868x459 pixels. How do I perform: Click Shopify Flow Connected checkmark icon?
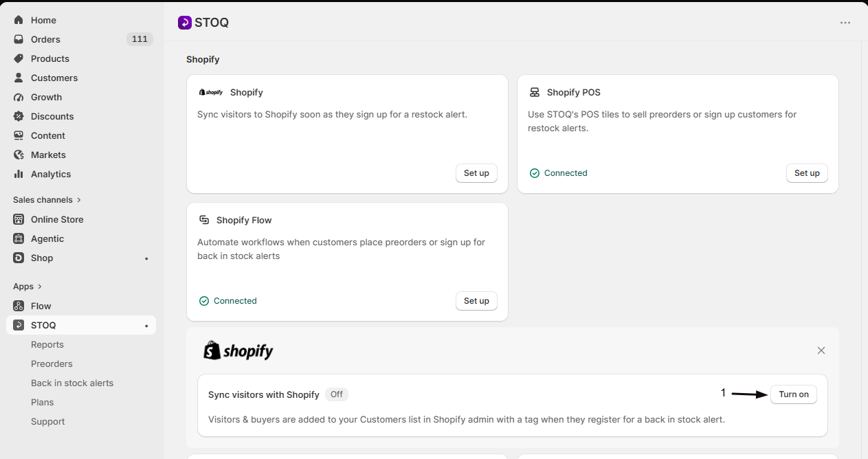point(204,301)
